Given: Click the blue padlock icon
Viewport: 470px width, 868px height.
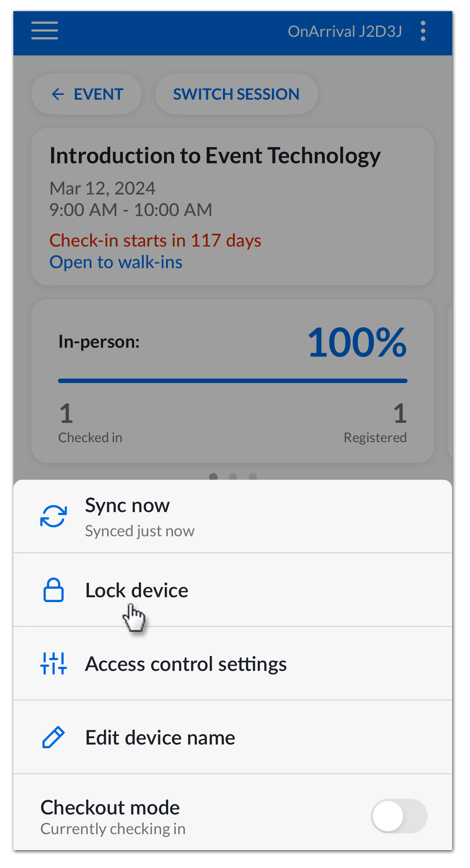Looking at the screenshot, I should coord(53,590).
